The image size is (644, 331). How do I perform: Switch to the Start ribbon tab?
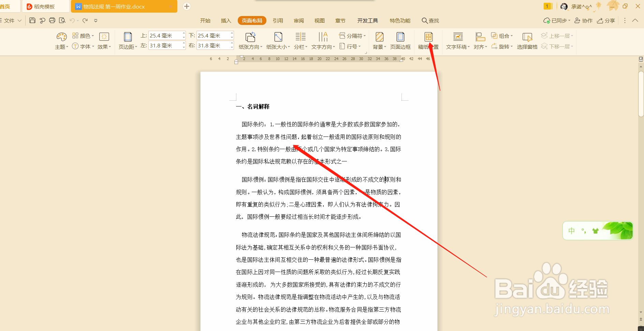205,20
